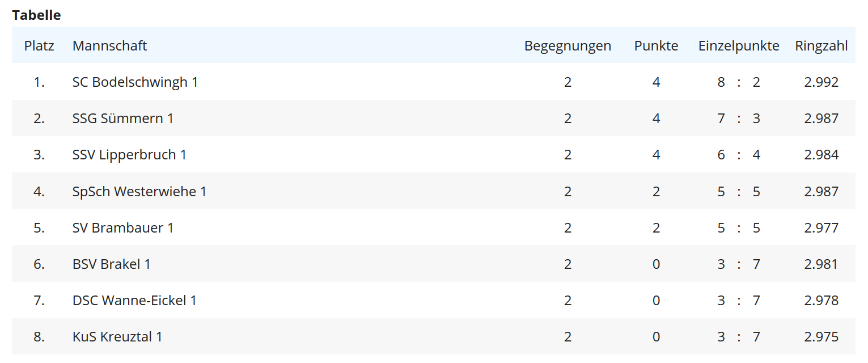
Task: Click Ringzahl value 2.992
Action: coord(821,82)
